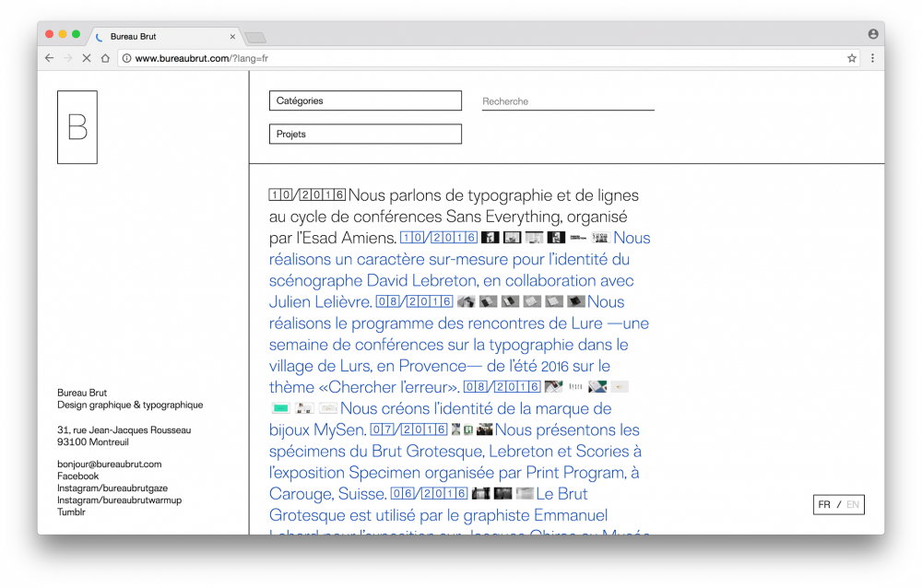Go to the browser home page icon
The image size is (922, 588).
[x=105, y=58]
